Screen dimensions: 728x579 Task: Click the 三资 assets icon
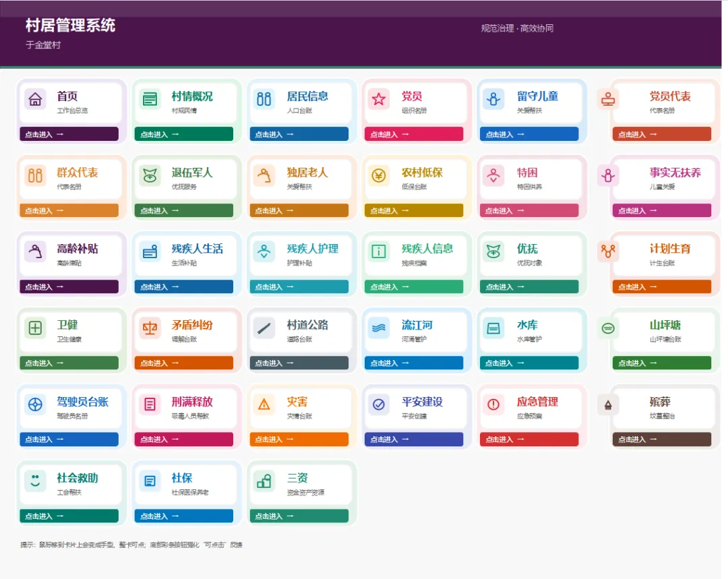[264, 481]
